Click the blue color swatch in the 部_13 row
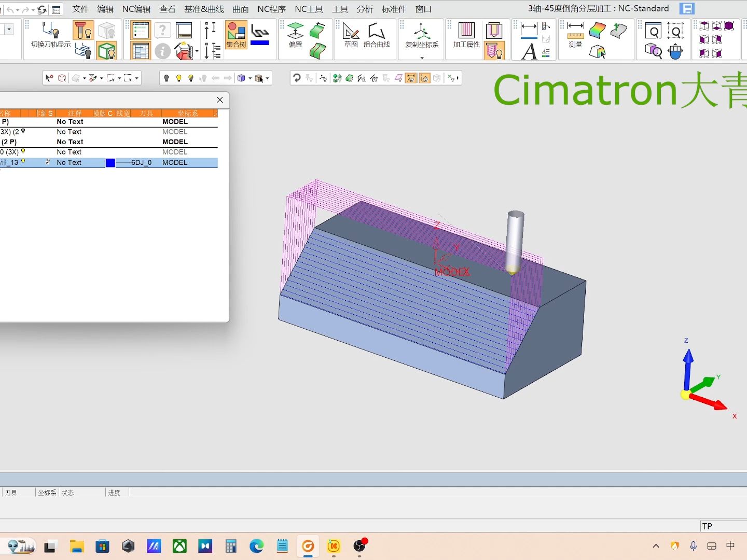 (110, 163)
